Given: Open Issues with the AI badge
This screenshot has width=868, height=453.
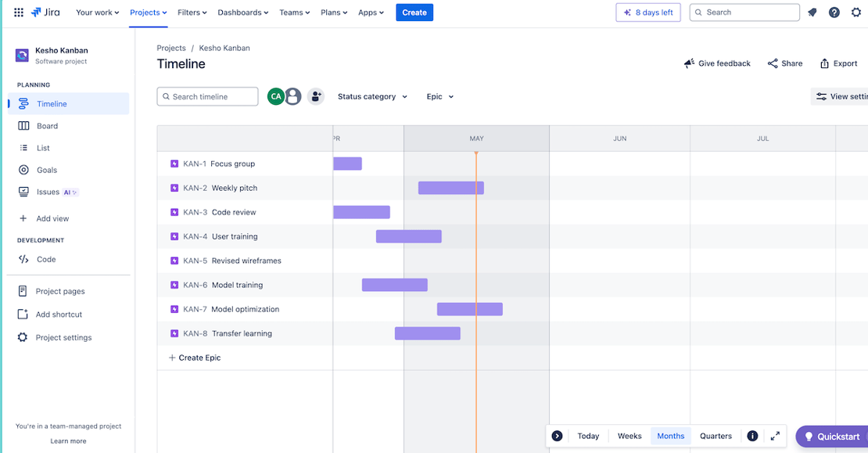Looking at the screenshot, I should (x=47, y=192).
